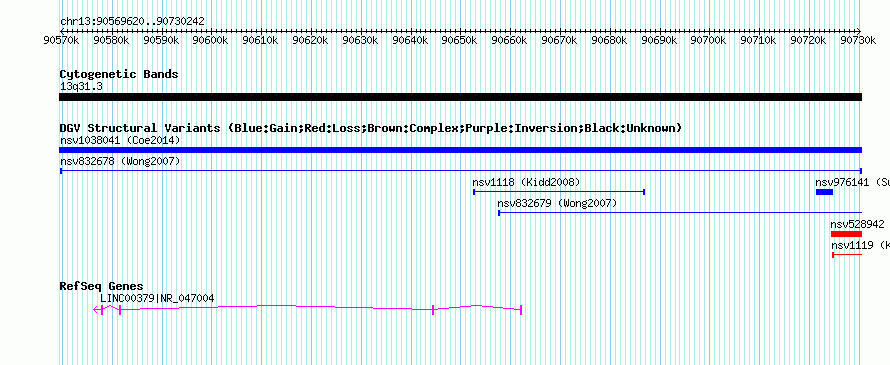
Task: Select the thin red nsv1119 loss line
Action: [x=847, y=255]
